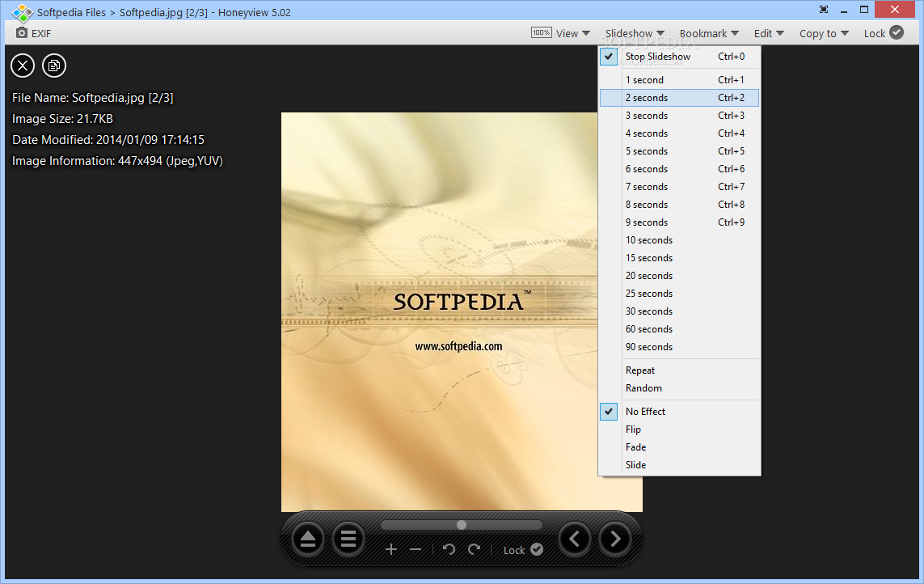Choose the Fade transition effect
The height and width of the screenshot is (584, 924).
coord(679,447)
